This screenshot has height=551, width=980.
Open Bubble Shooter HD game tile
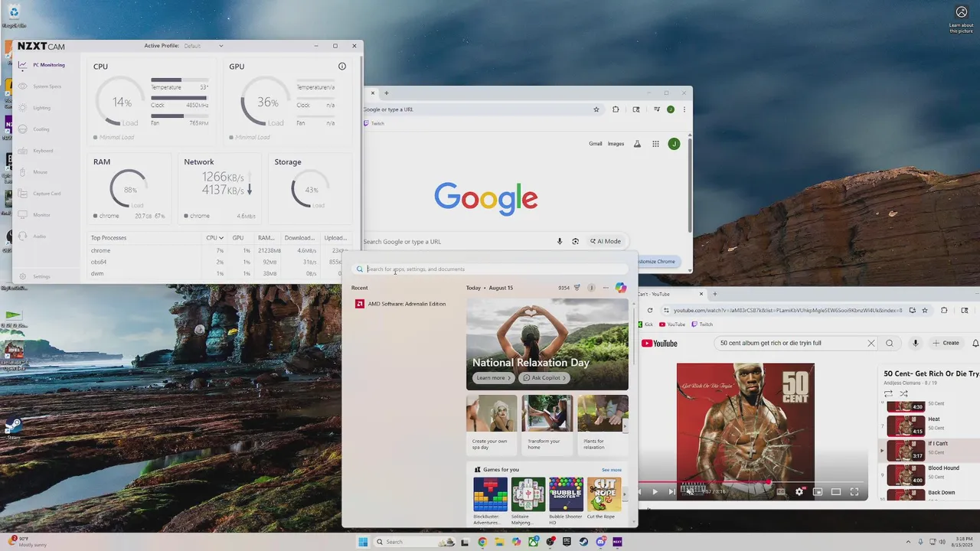point(566,500)
